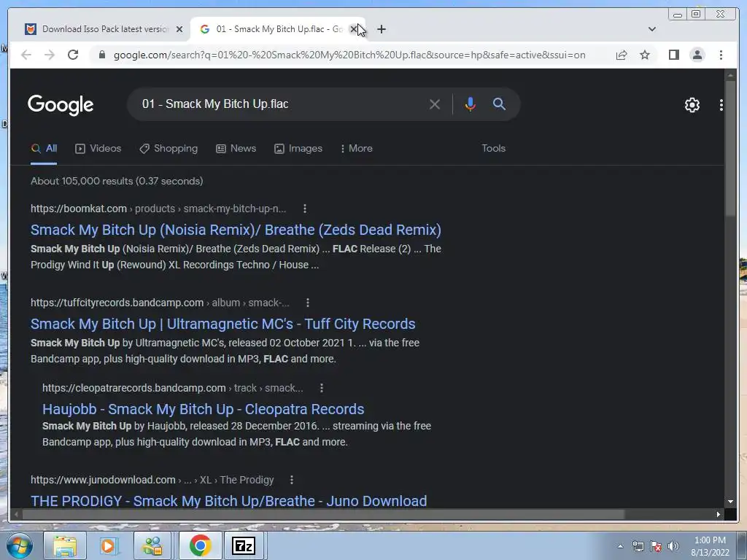Viewport: 747px width, 560px height.
Task: Open Google quick settings gear
Action: [692, 105]
